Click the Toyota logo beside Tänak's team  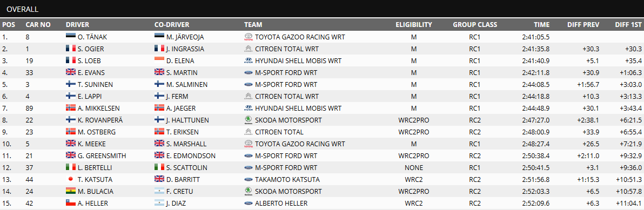coord(249,37)
